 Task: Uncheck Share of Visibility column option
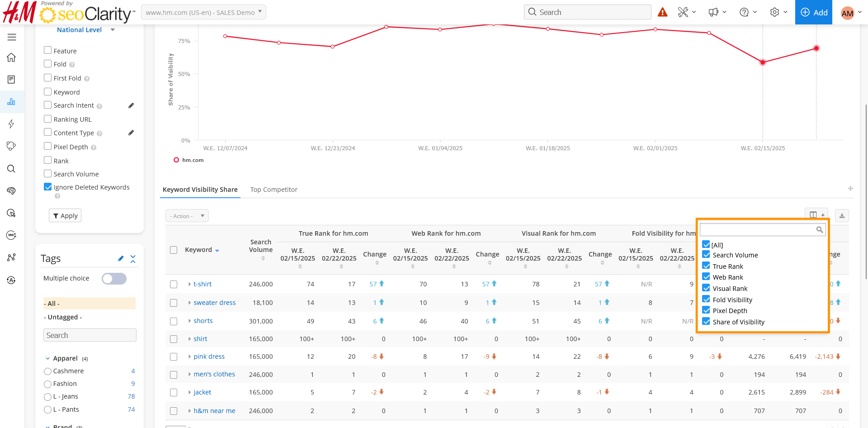[x=706, y=322]
